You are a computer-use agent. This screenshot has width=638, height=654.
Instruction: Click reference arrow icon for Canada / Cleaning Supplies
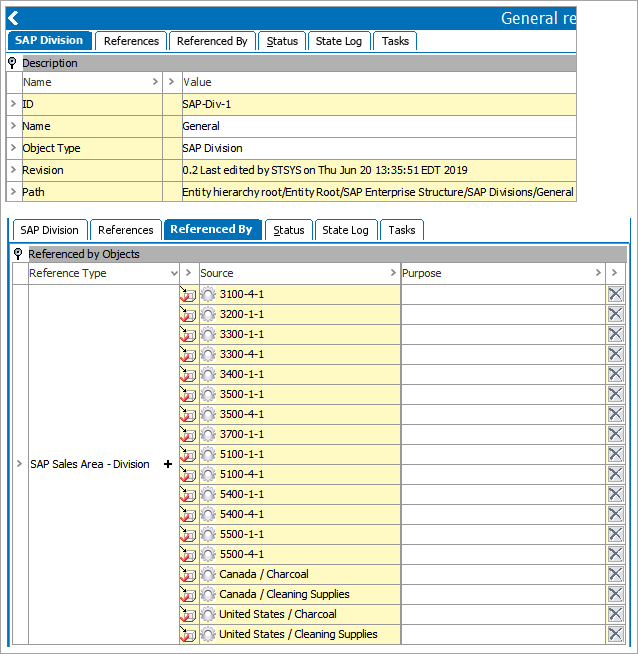pos(188,594)
